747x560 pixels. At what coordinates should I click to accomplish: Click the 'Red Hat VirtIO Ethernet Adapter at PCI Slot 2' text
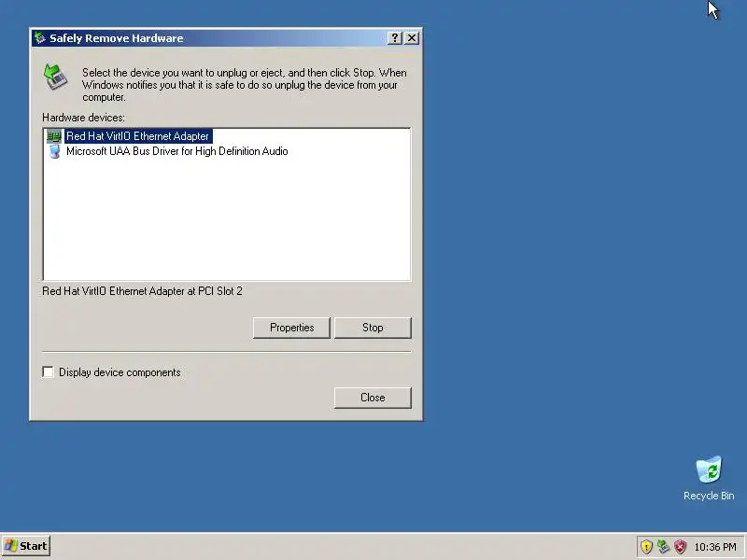[x=143, y=291]
